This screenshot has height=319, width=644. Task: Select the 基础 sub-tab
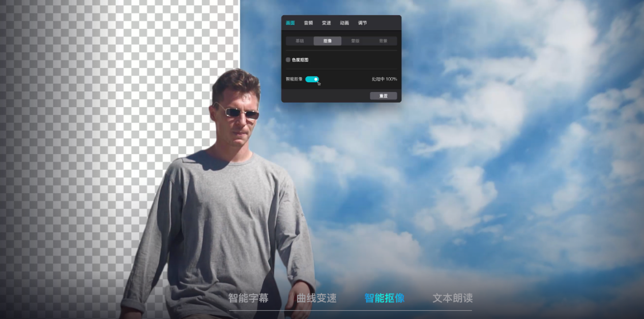[300, 41]
